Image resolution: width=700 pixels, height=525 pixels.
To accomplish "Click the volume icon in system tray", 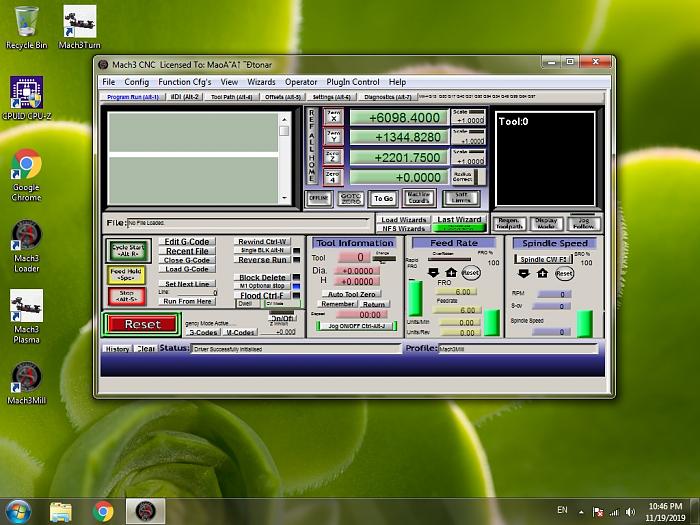I will (630, 512).
